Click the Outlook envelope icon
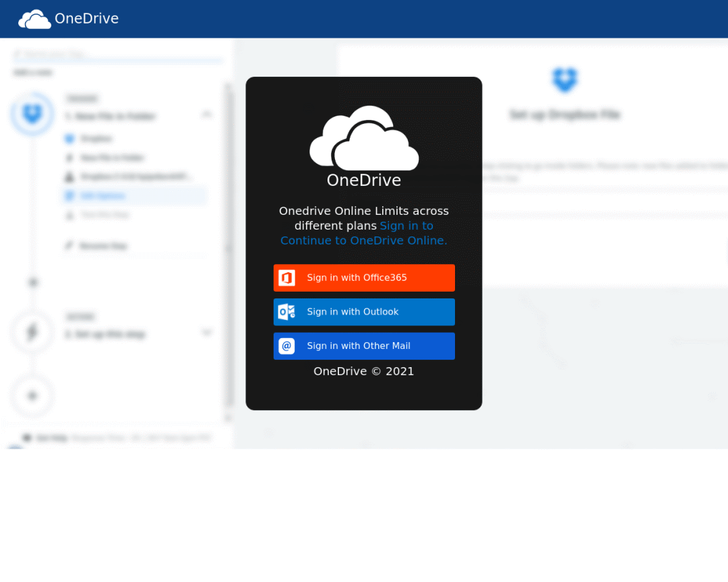 click(x=286, y=312)
